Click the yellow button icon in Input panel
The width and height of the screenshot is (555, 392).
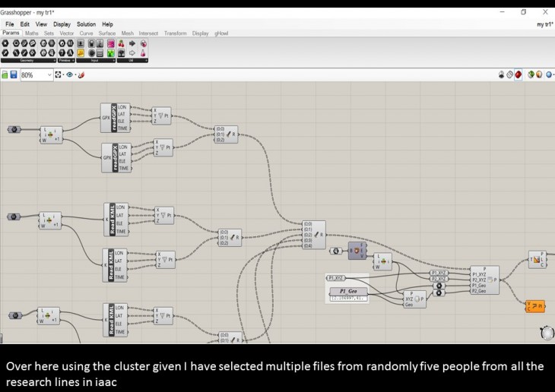coord(81,53)
